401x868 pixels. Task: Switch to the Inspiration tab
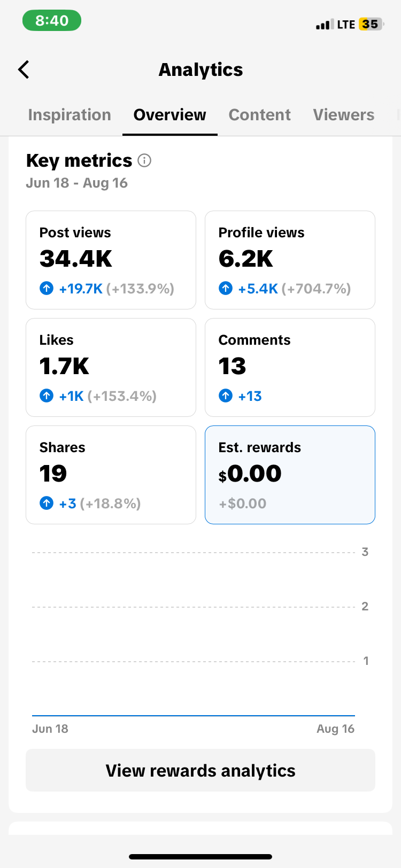(x=70, y=115)
